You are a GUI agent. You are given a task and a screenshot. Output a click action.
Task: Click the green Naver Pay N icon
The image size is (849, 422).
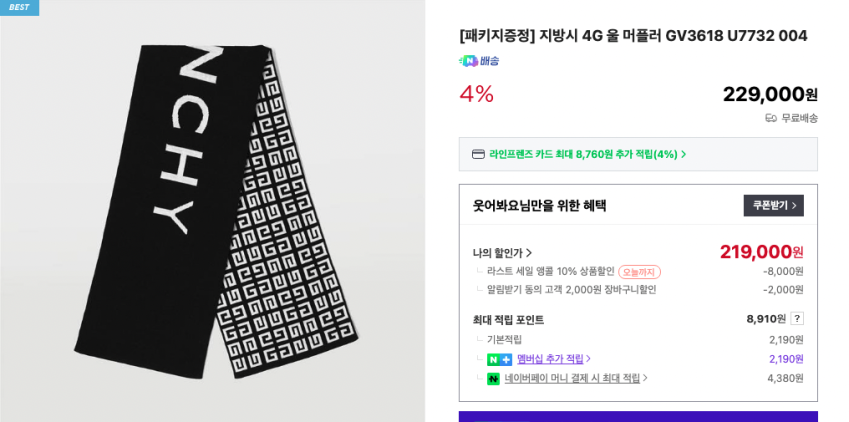click(493, 379)
